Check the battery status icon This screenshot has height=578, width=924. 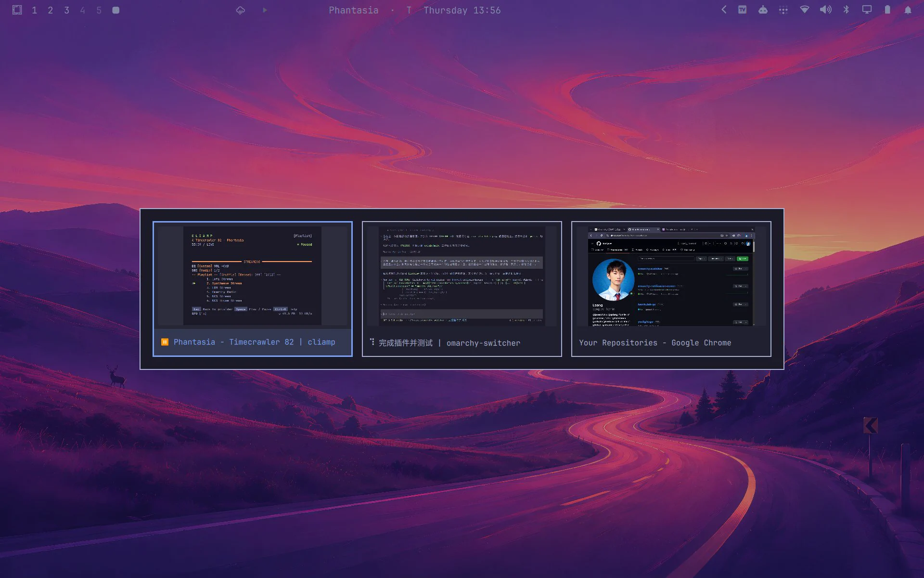[x=887, y=10]
